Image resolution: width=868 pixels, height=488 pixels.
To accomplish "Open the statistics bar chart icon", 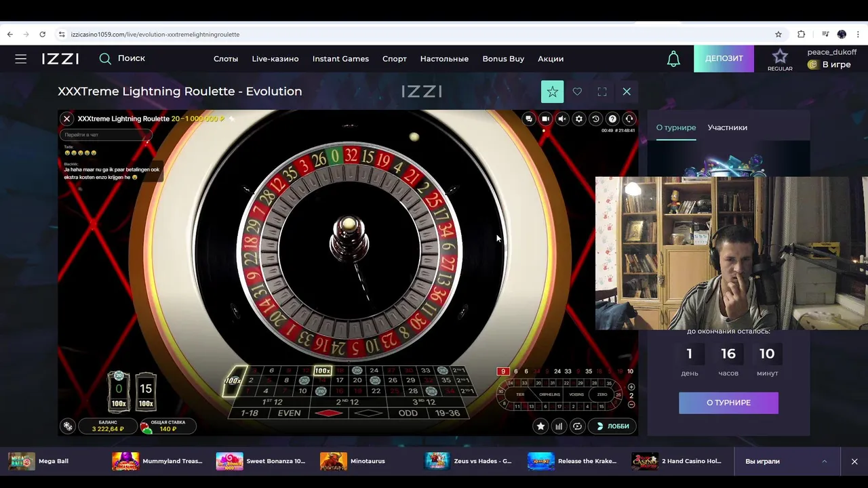I will (x=559, y=426).
